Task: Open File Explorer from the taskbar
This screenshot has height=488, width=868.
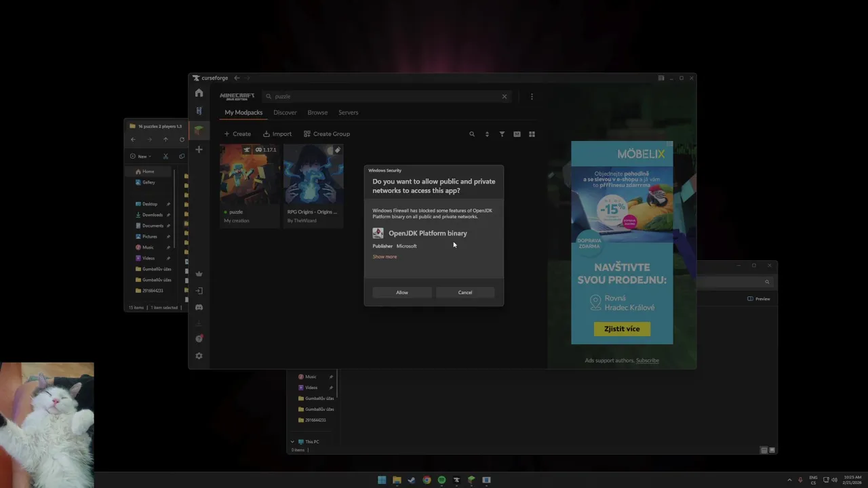Action: [397, 480]
